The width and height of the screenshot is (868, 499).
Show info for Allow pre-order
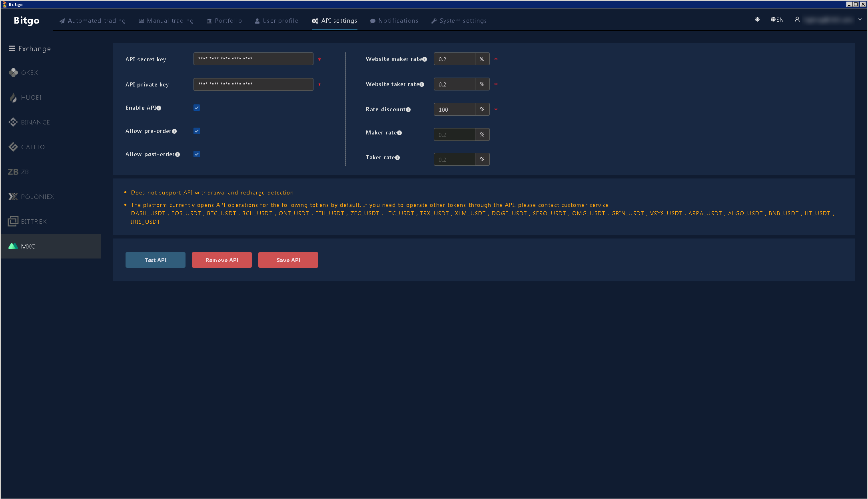(x=174, y=131)
